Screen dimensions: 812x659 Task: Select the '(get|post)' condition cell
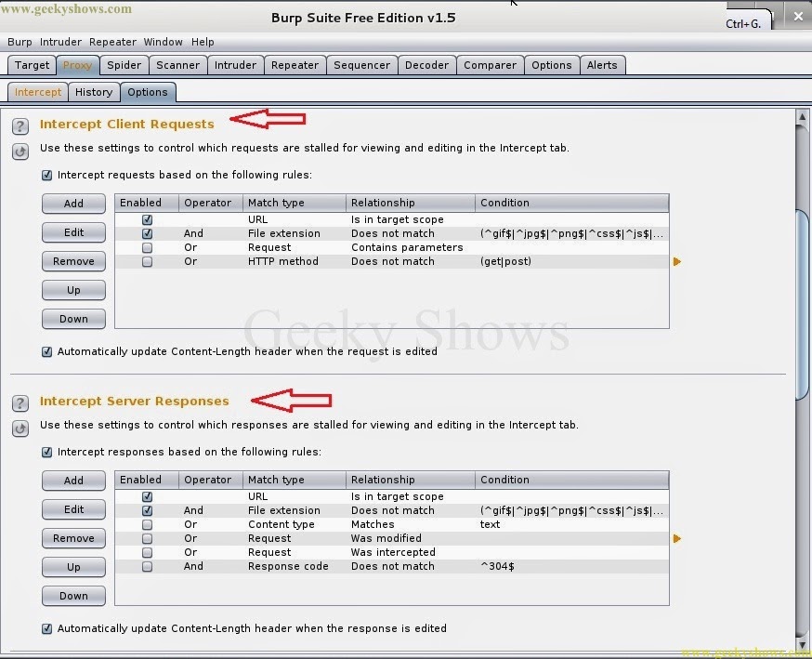(x=571, y=261)
